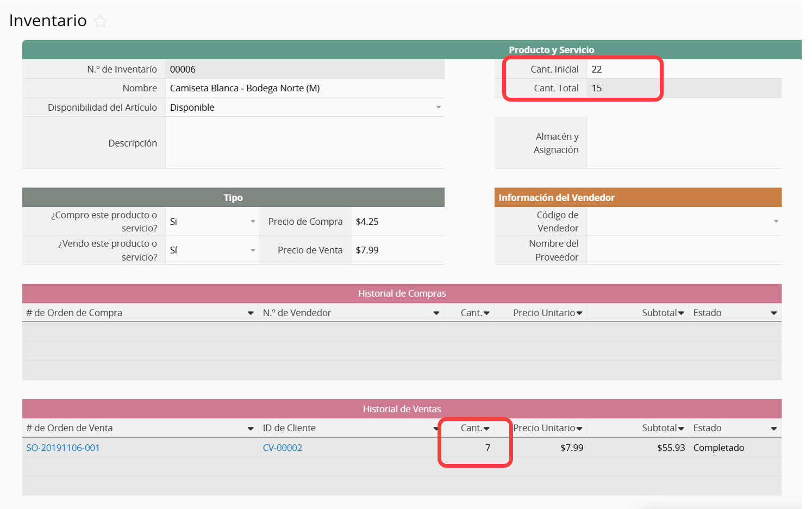Click the Almacén y Asignación field
The height and width of the screenshot is (509, 812).
pos(684,143)
